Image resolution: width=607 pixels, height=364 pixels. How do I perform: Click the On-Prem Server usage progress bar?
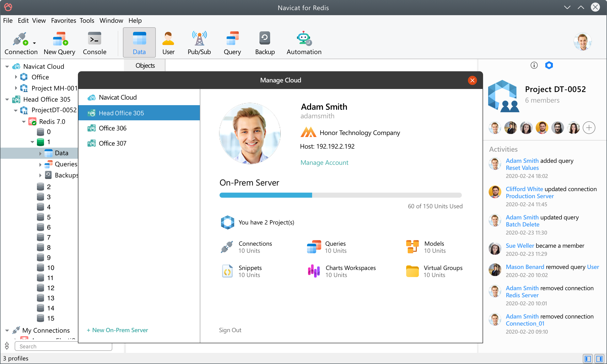(340, 195)
